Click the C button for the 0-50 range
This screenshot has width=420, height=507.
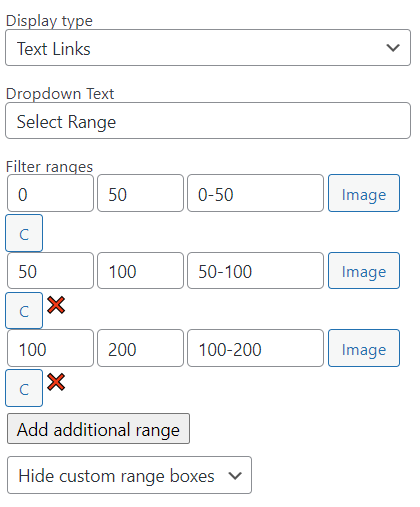[x=24, y=233]
